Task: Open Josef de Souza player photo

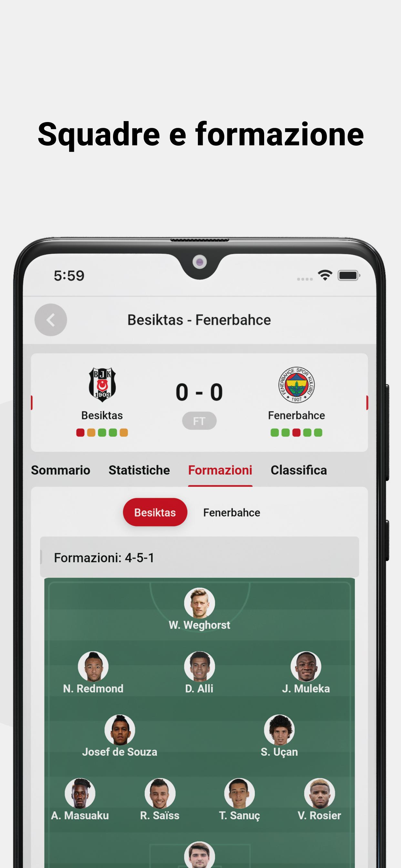Action: [120, 730]
